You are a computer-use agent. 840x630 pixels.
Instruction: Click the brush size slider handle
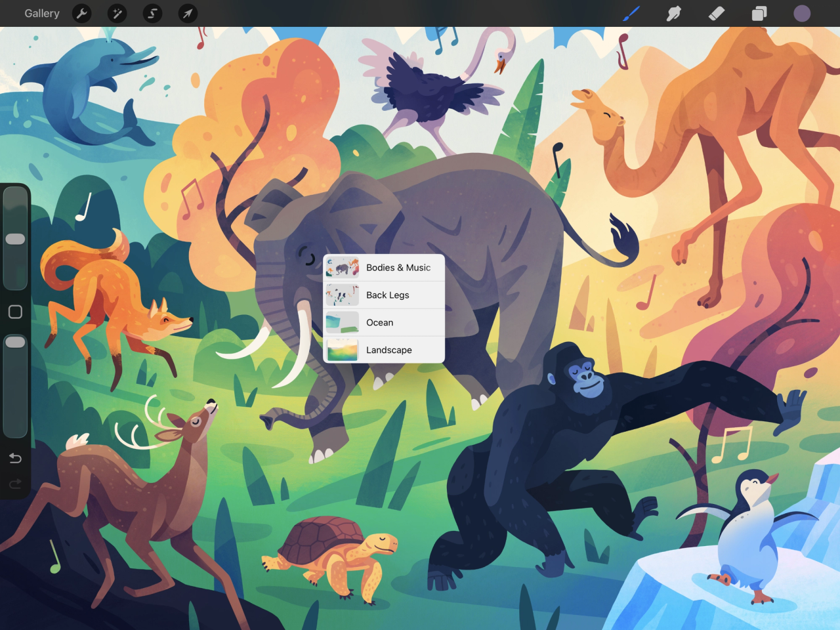15,239
